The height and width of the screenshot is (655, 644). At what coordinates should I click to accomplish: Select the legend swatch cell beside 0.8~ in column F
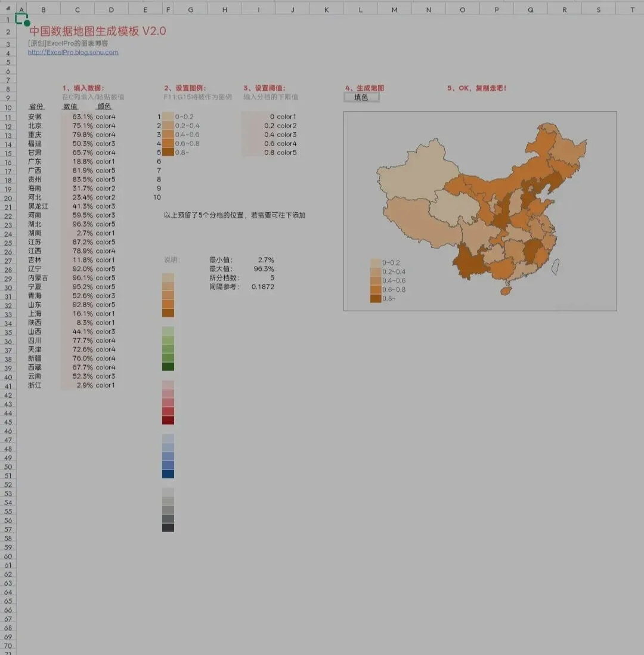(168, 153)
